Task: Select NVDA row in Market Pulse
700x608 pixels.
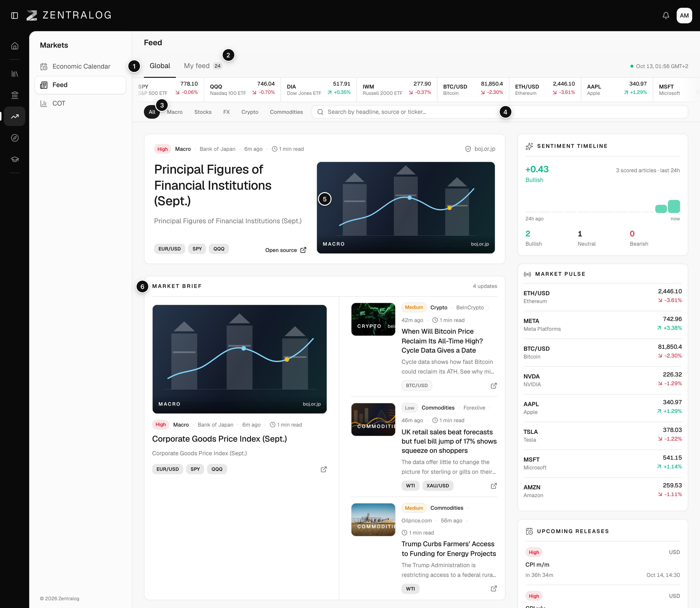Action: (602, 380)
